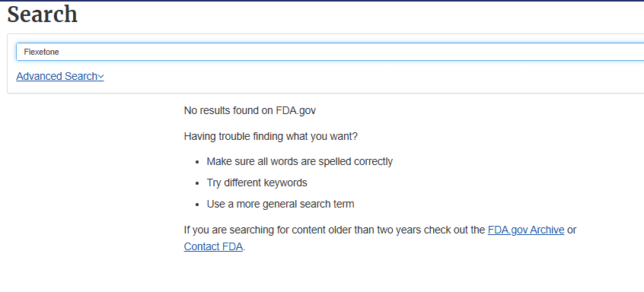Click the chevron icon beside Advanced Search

100,77
